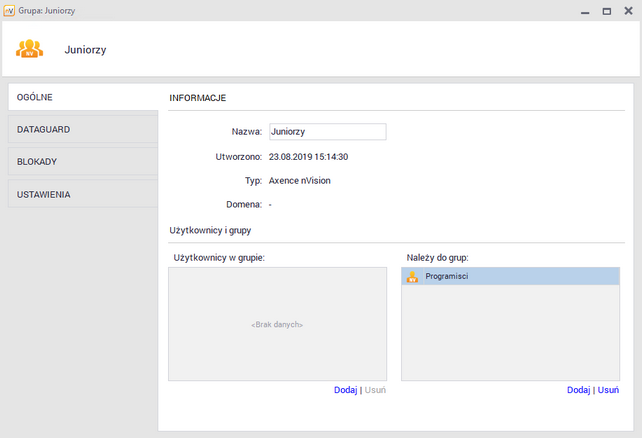642x438 pixels.
Task: Click Usuń under Należy do grup list
Action: coord(608,390)
